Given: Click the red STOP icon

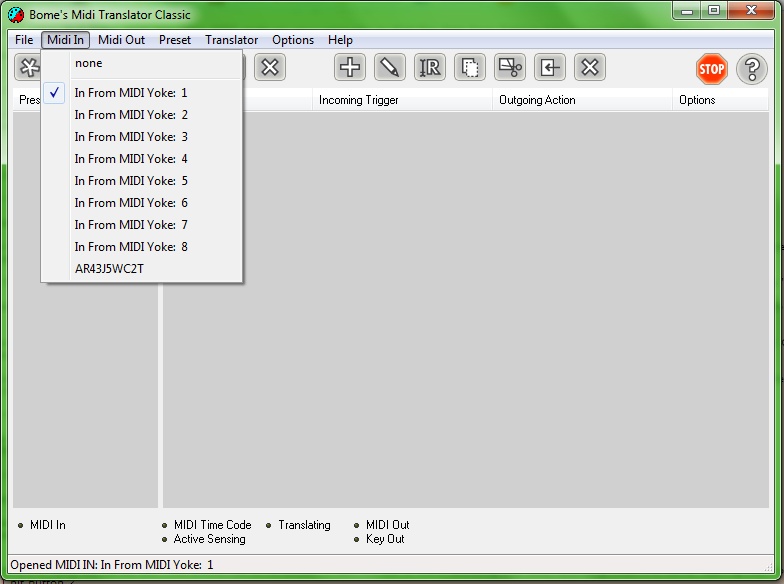Looking at the screenshot, I should pyautogui.click(x=711, y=68).
